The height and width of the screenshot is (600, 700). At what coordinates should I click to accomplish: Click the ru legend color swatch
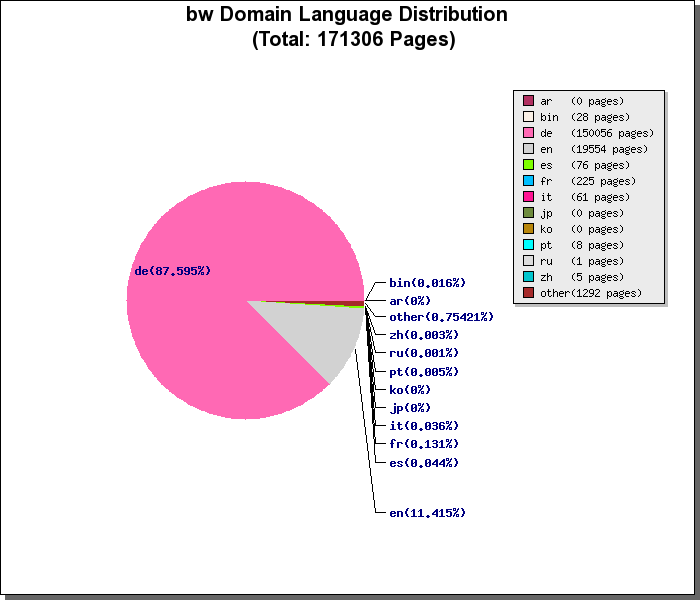pyautogui.click(x=528, y=261)
